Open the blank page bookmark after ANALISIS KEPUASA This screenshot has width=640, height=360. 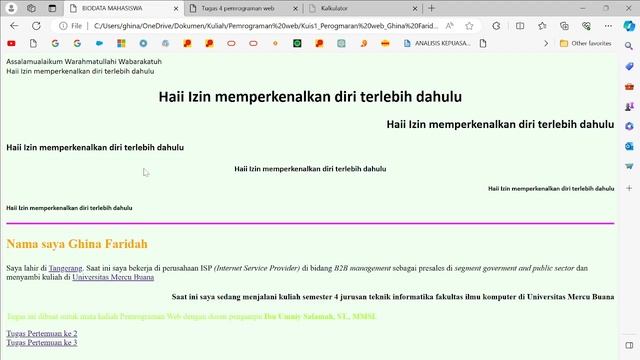[x=483, y=43]
